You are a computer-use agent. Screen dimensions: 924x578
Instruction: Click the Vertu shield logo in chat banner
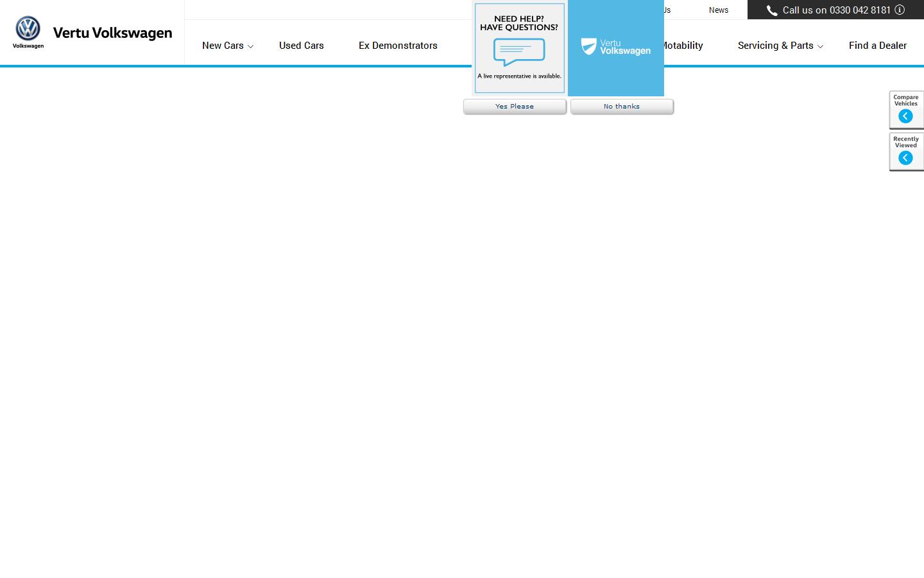[x=588, y=46]
